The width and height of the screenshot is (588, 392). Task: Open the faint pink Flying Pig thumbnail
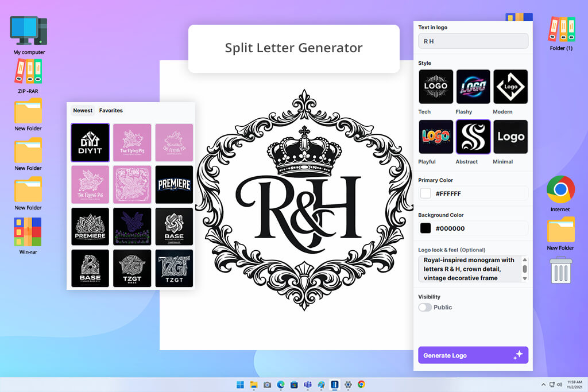click(x=174, y=142)
